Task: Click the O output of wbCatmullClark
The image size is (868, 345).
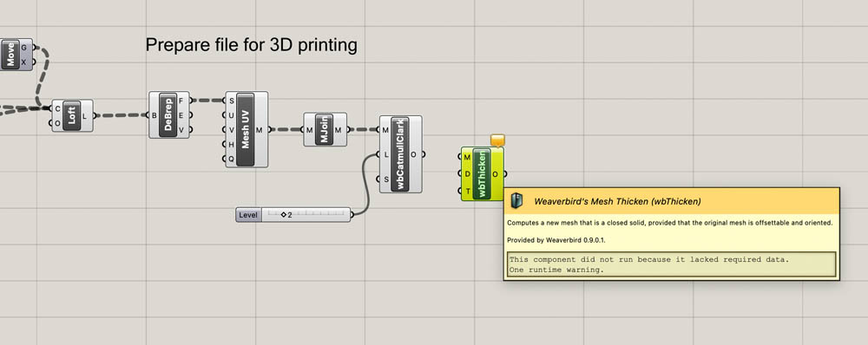Action: [x=415, y=154]
